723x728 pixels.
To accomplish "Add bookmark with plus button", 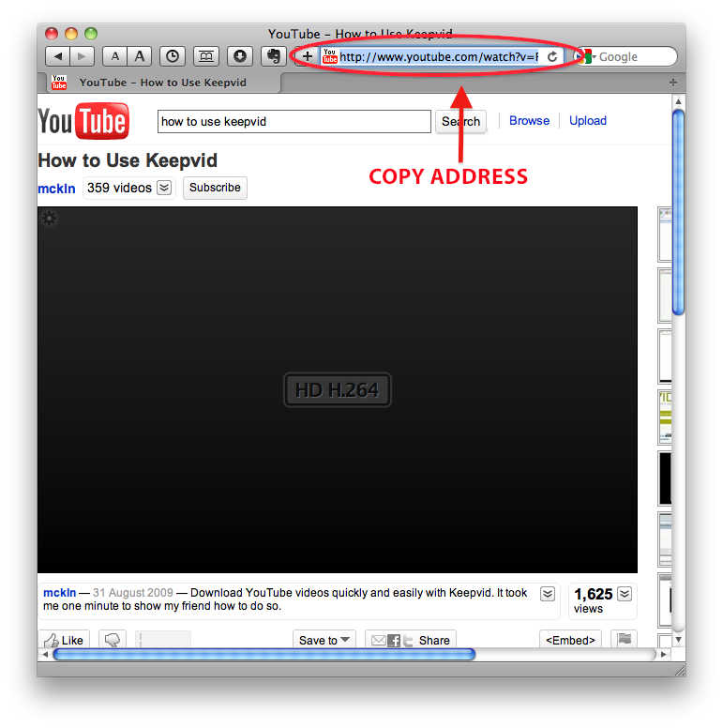I will click(x=308, y=56).
